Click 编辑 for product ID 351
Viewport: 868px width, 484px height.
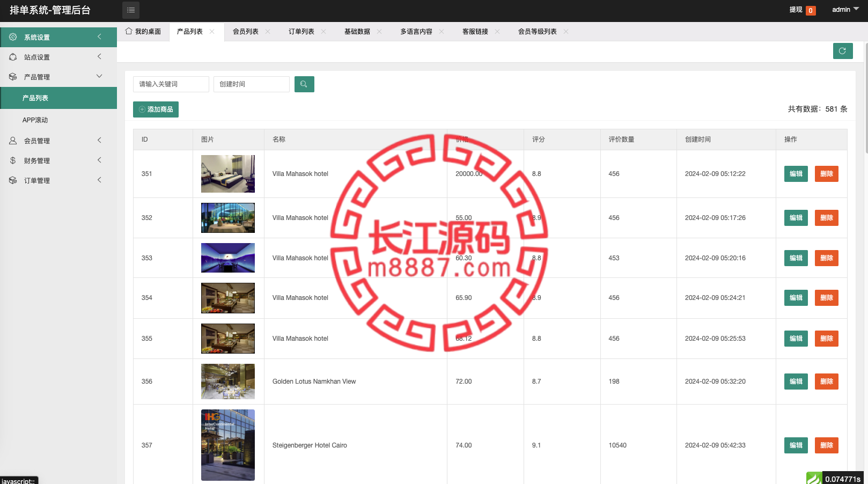796,174
